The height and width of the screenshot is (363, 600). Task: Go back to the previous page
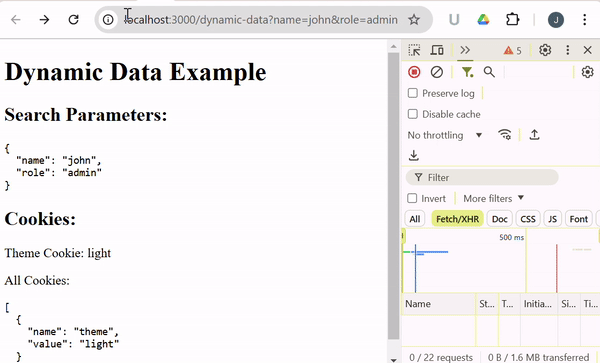(x=16, y=20)
